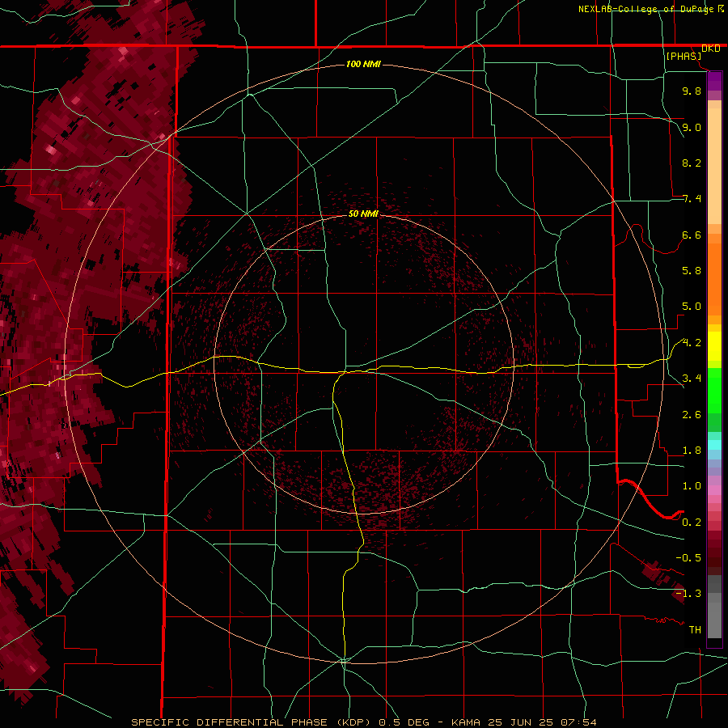
Task: Click the DKD label in the top corner
Action: [711, 49]
